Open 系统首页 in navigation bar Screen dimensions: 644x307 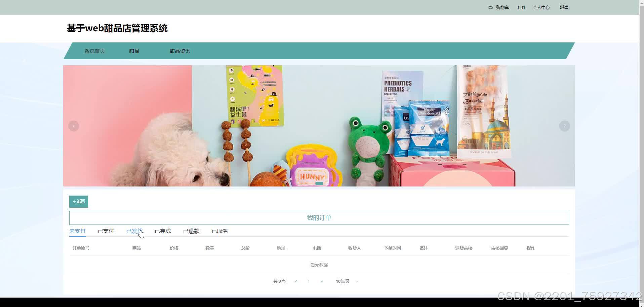[x=94, y=51]
